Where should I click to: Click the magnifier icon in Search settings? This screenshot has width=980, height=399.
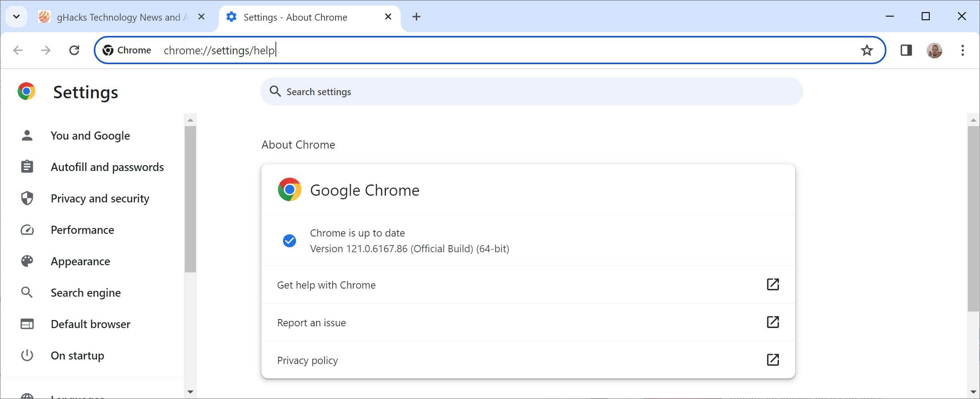point(275,92)
